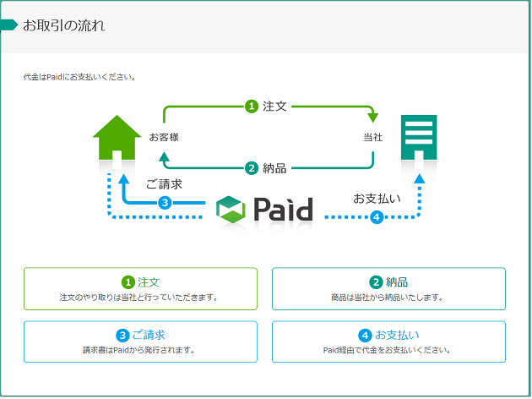
Task: Click the number 2 badge in the 納品 card
Action: 376,282
